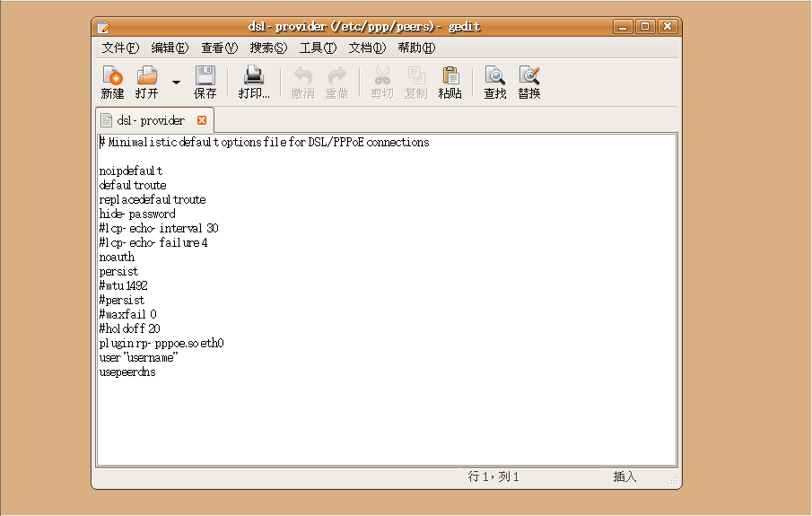Click the 'user "username"' line

point(138,357)
